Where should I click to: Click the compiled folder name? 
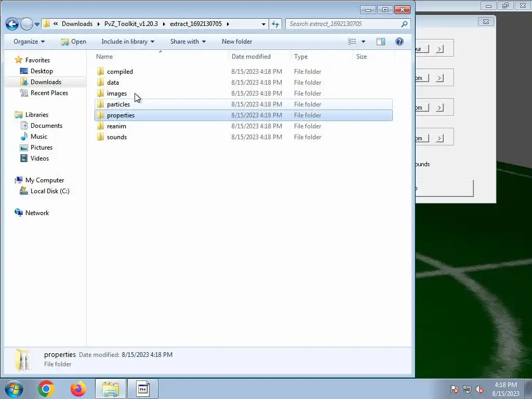[x=120, y=72]
